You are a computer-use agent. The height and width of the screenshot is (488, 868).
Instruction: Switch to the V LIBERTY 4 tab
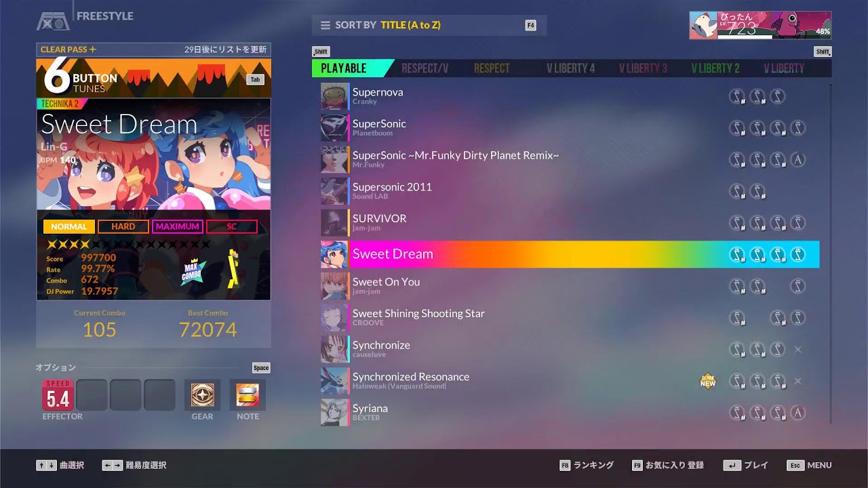click(x=571, y=68)
